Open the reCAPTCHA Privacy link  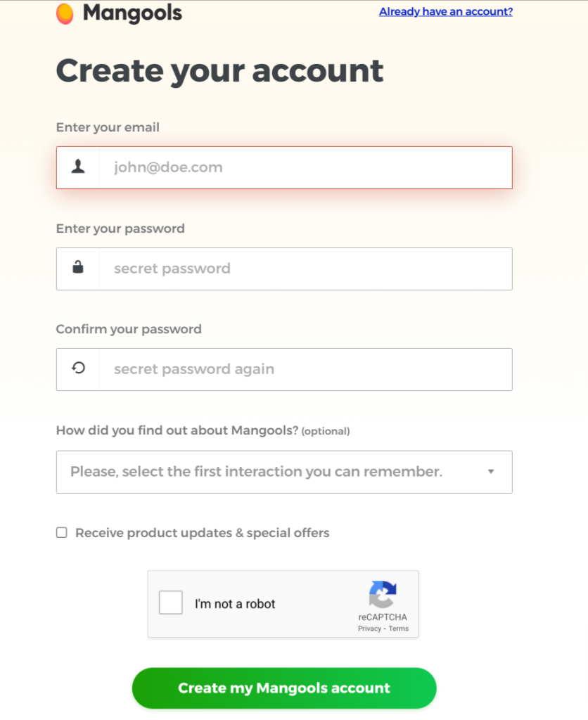click(x=369, y=629)
